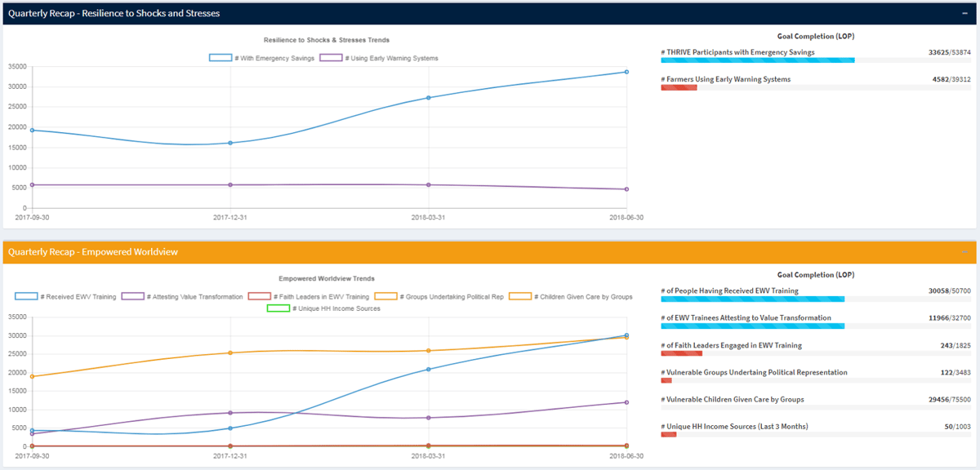Click Emergency Savings data point at 2018-03-31
This screenshot has width=980, height=470.
[x=429, y=98]
